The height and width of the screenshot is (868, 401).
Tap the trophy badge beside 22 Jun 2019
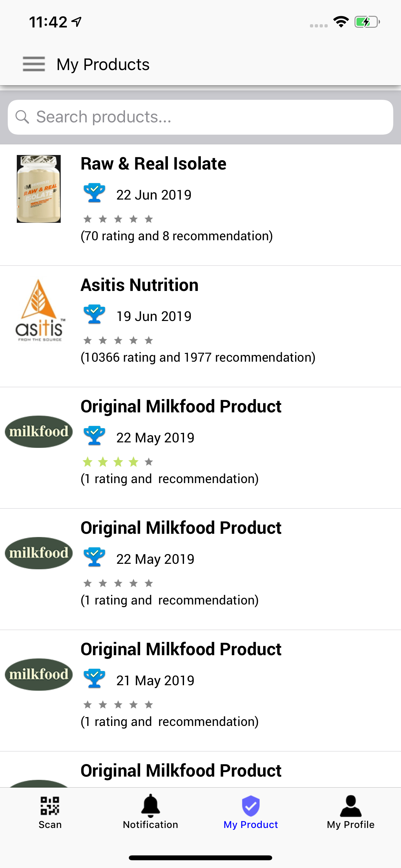(94, 193)
